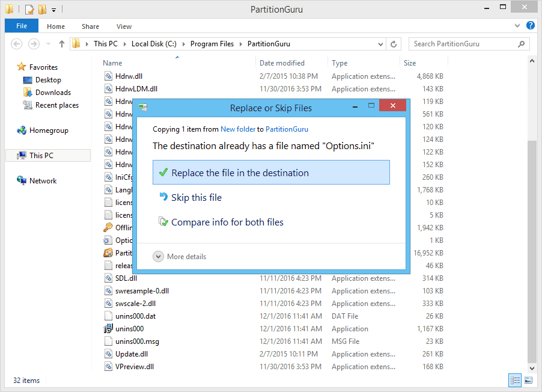Image resolution: width=542 pixels, height=392 pixels.
Task: Select the unins000.msg file icon
Action: (108, 341)
